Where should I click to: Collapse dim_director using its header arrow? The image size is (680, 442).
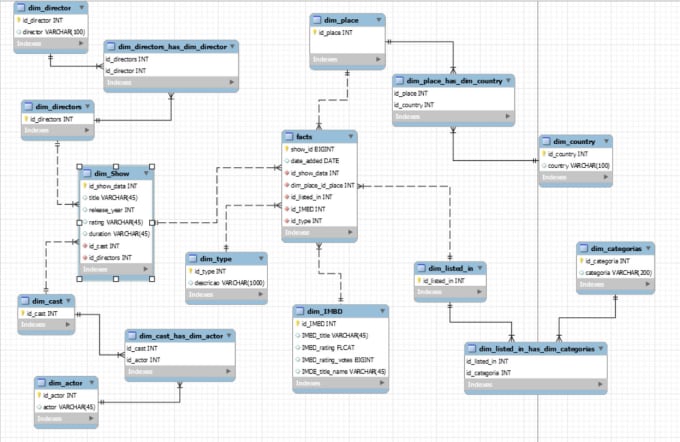[82, 8]
